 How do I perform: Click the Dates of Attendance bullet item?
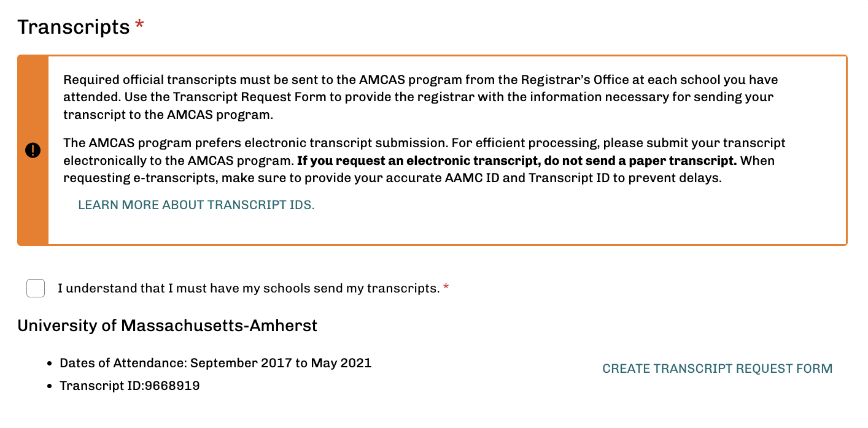215,362
